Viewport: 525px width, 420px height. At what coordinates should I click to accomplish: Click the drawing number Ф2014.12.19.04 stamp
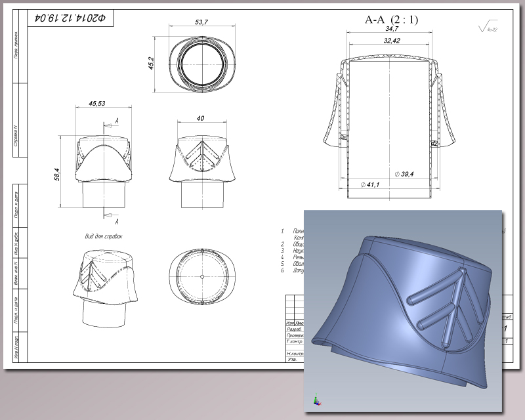pos(71,18)
